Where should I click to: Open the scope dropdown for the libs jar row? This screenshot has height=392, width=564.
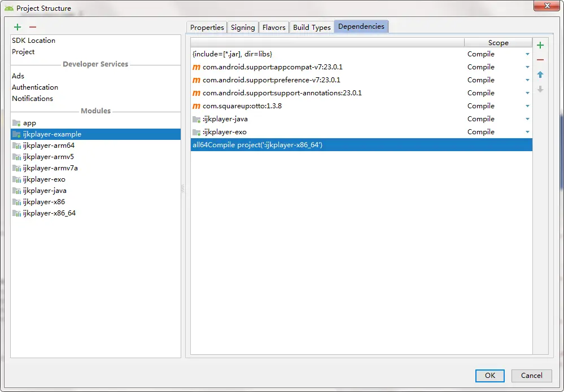click(x=527, y=54)
